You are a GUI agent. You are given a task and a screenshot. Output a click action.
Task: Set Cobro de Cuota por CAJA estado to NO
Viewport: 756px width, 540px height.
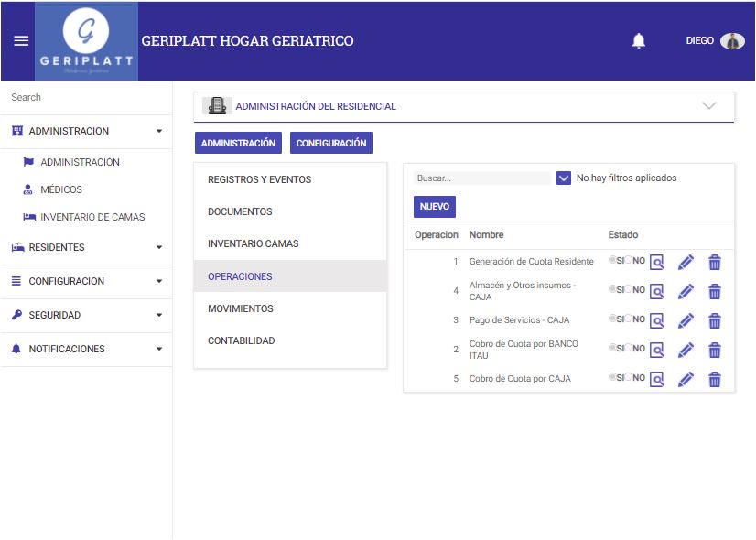click(628, 376)
